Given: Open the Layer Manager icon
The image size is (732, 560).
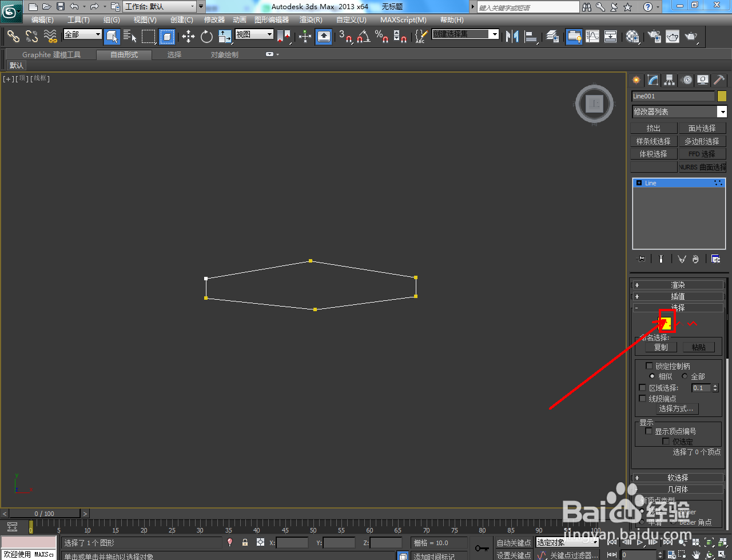Looking at the screenshot, I should pyautogui.click(x=552, y=37).
